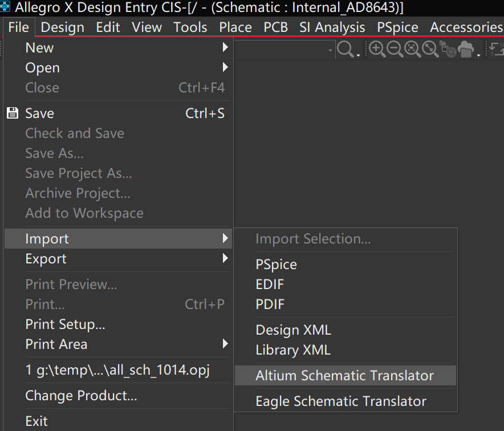Image resolution: width=504 pixels, height=431 pixels.
Task: Open the Edit menu
Action: click(x=108, y=27)
